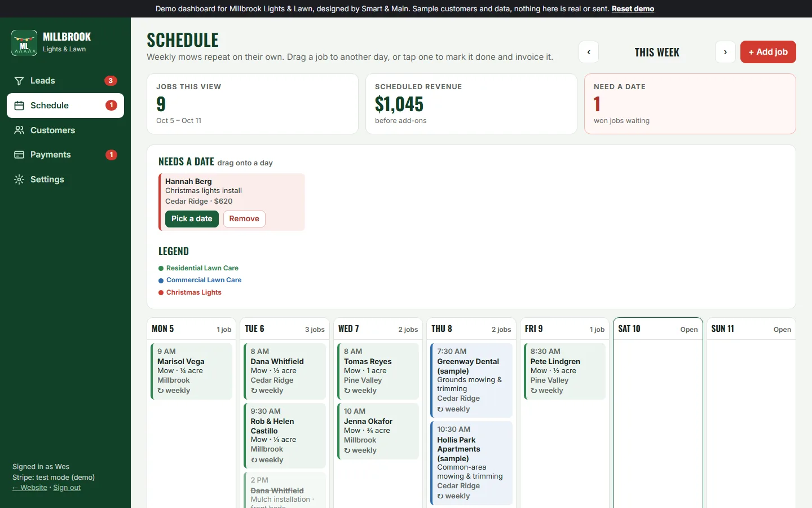Click the Customers people icon

[19, 130]
